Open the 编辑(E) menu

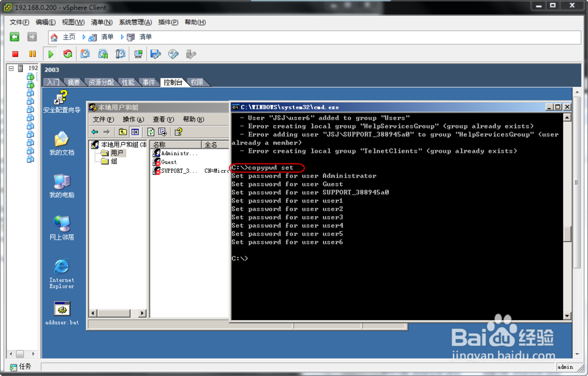pyautogui.click(x=45, y=22)
